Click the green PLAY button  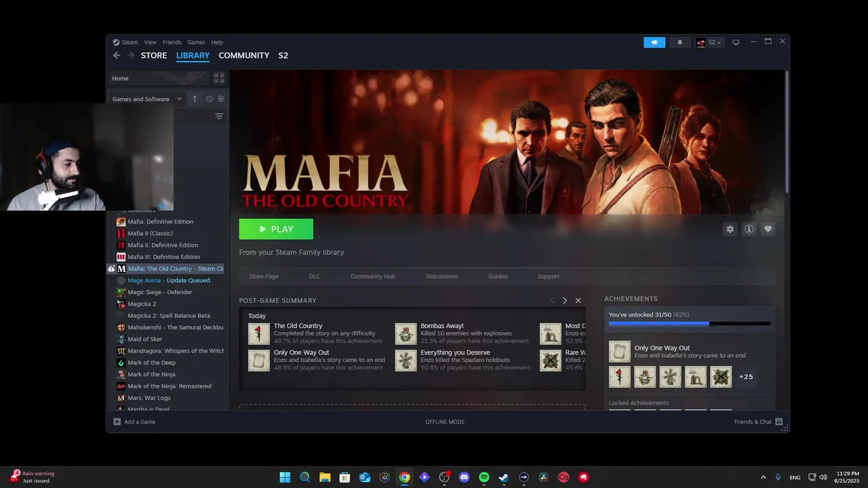pos(276,229)
